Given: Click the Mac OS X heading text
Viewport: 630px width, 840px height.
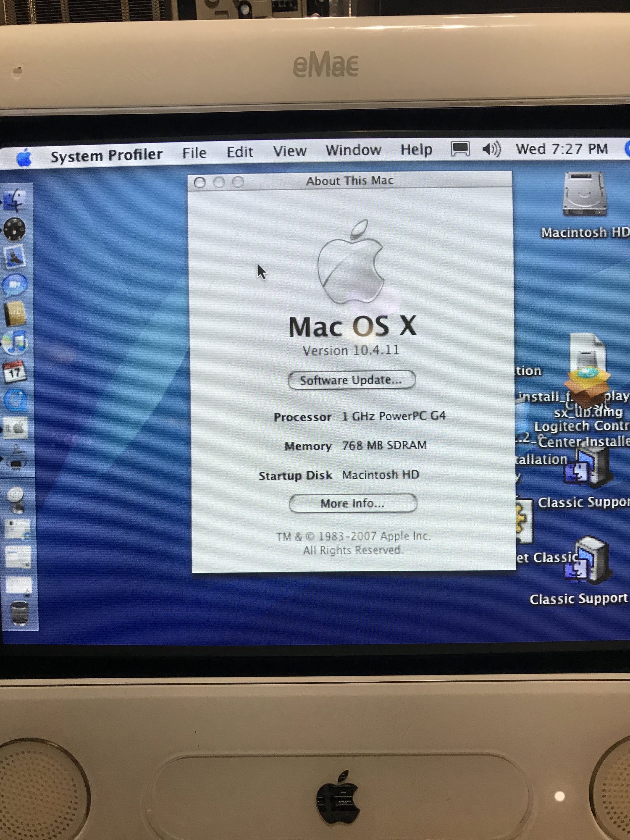Looking at the screenshot, I should click(x=353, y=326).
